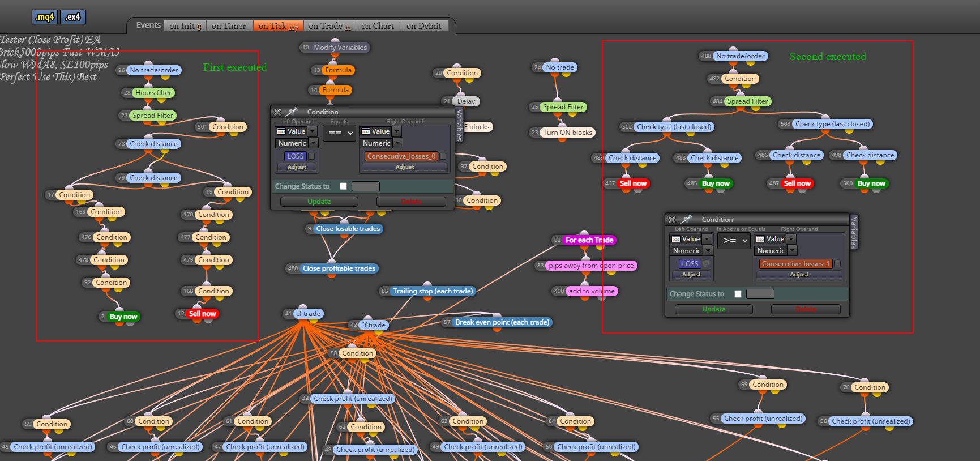The image size is (980, 461).
Task: Open the on Chart events tab
Action: click(x=378, y=26)
